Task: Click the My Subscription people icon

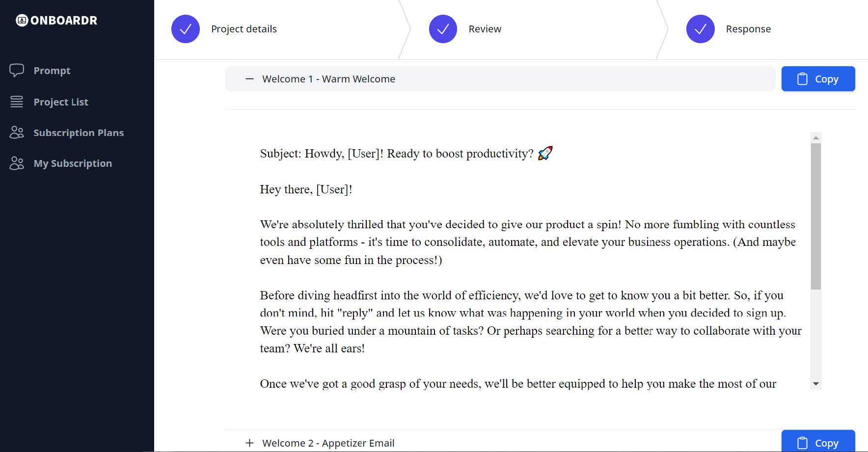Action: [17, 163]
